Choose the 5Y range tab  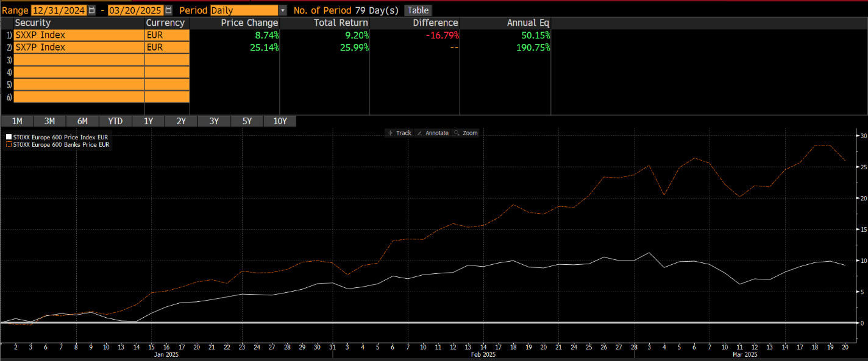pyautogui.click(x=247, y=121)
